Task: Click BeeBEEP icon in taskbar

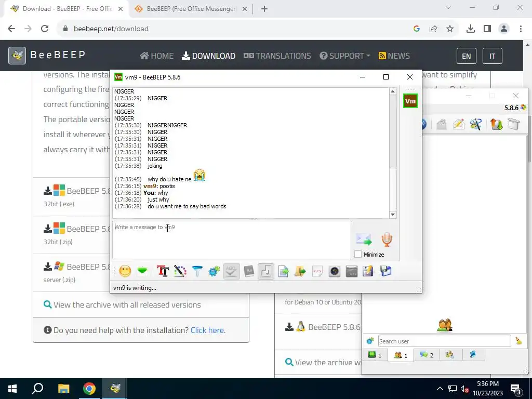Action: coord(115,389)
